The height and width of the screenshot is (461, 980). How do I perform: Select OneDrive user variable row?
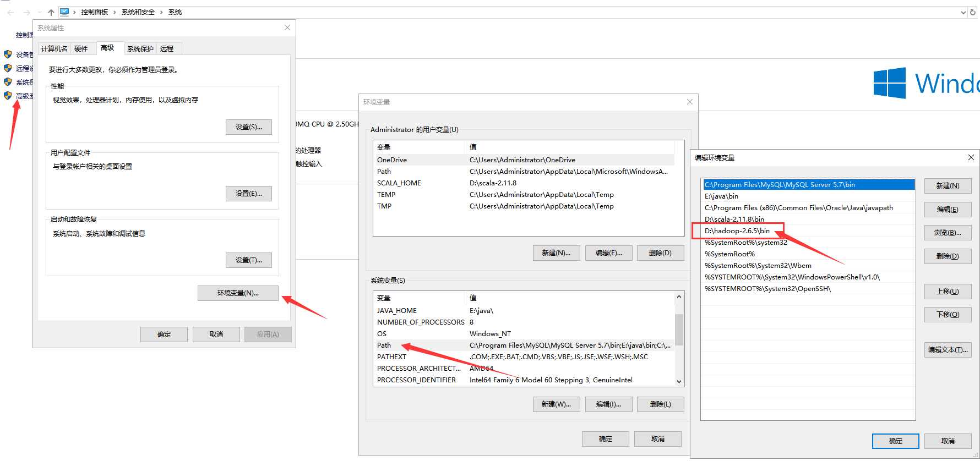point(524,160)
